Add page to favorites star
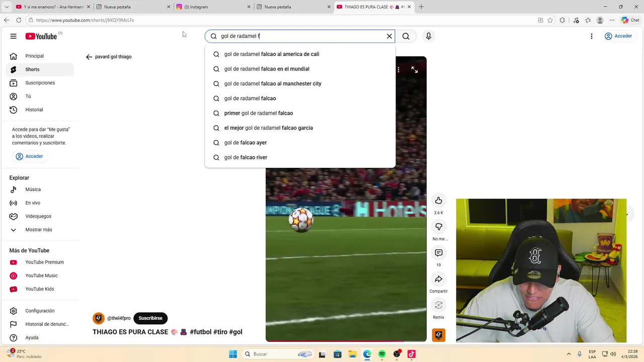The width and height of the screenshot is (644, 362). pos(550,20)
